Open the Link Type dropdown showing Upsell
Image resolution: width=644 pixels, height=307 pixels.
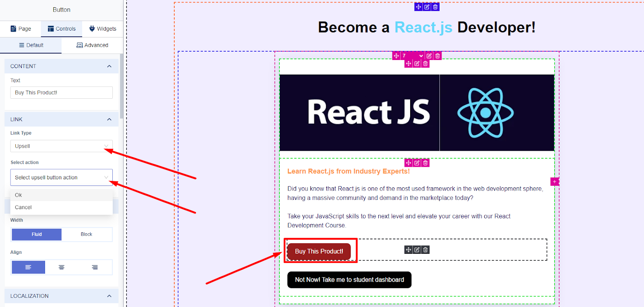61,146
